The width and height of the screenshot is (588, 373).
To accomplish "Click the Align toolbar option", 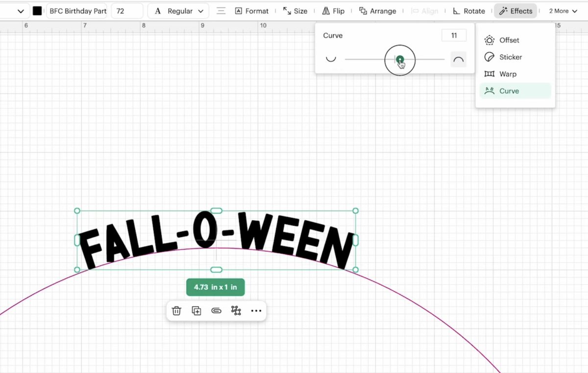I will click(x=424, y=11).
